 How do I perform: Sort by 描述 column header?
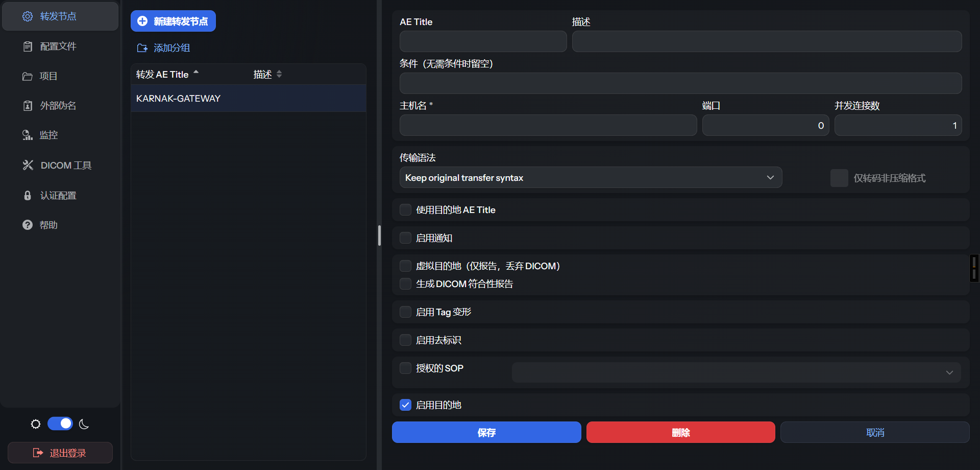pos(267,74)
